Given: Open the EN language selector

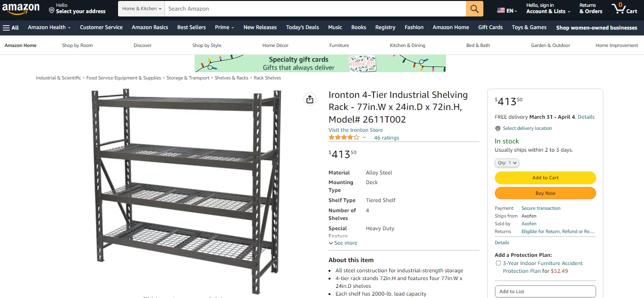Looking at the screenshot, I should point(507,11).
